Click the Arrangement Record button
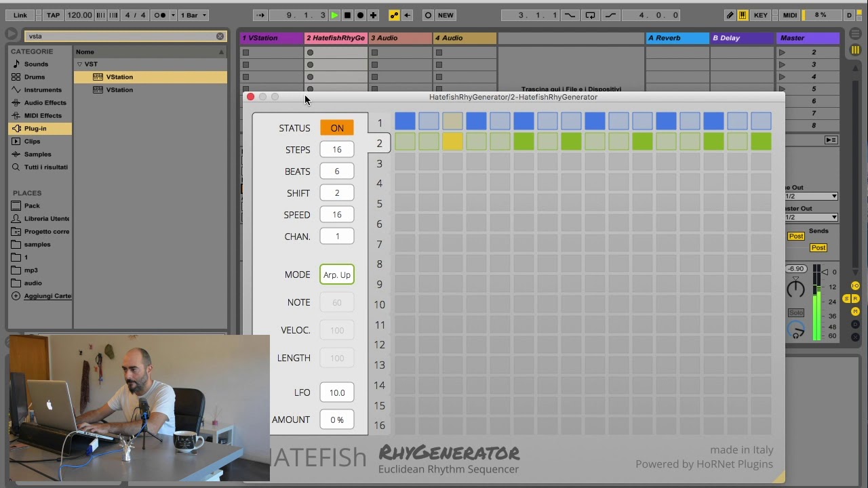 [360, 15]
